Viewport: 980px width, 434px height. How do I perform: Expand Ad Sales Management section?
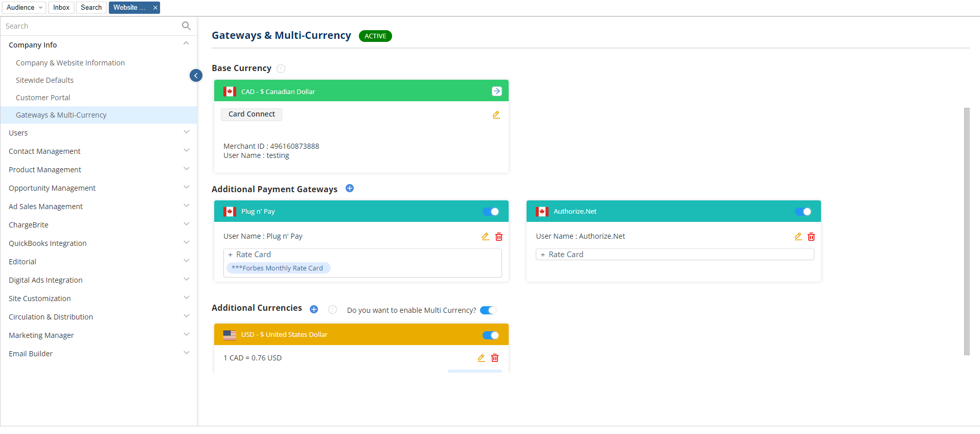click(186, 206)
